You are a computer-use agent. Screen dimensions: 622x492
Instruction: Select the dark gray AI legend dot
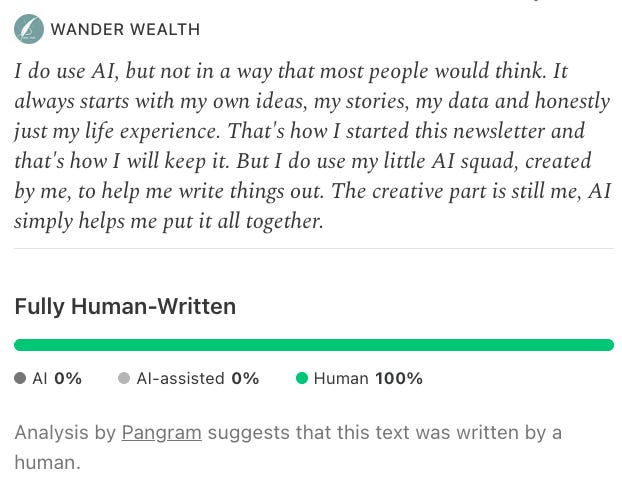pyautogui.click(x=20, y=378)
